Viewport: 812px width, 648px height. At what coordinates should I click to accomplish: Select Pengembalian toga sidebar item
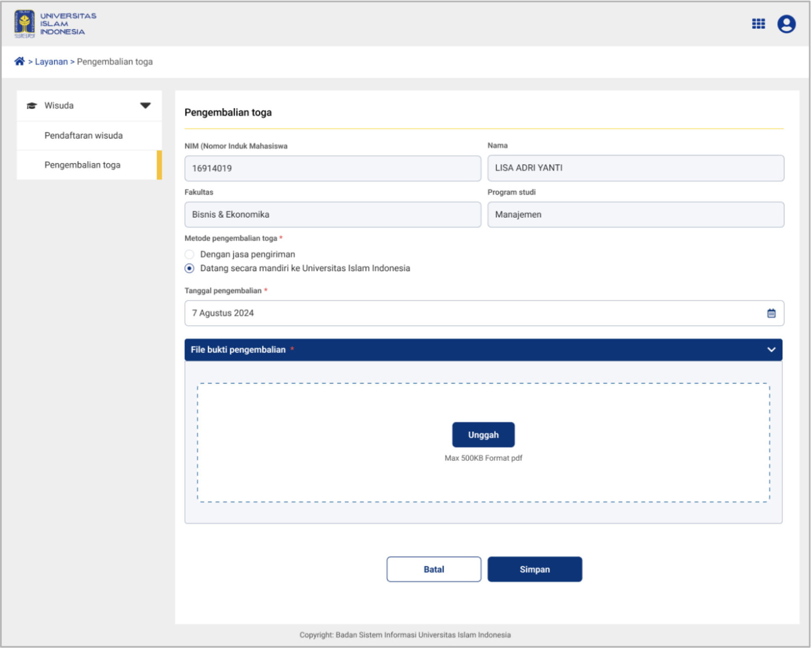click(83, 165)
